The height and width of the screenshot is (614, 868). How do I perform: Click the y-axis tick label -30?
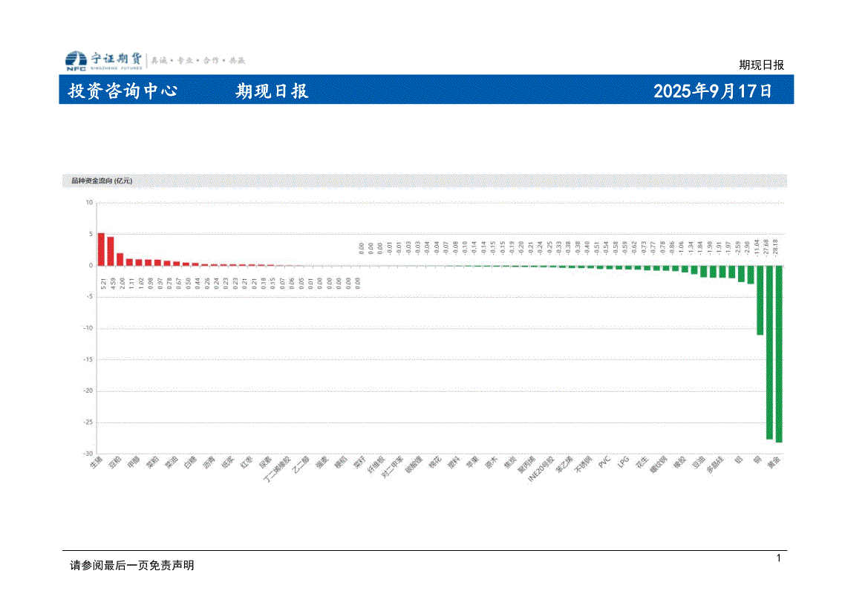click(x=88, y=454)
